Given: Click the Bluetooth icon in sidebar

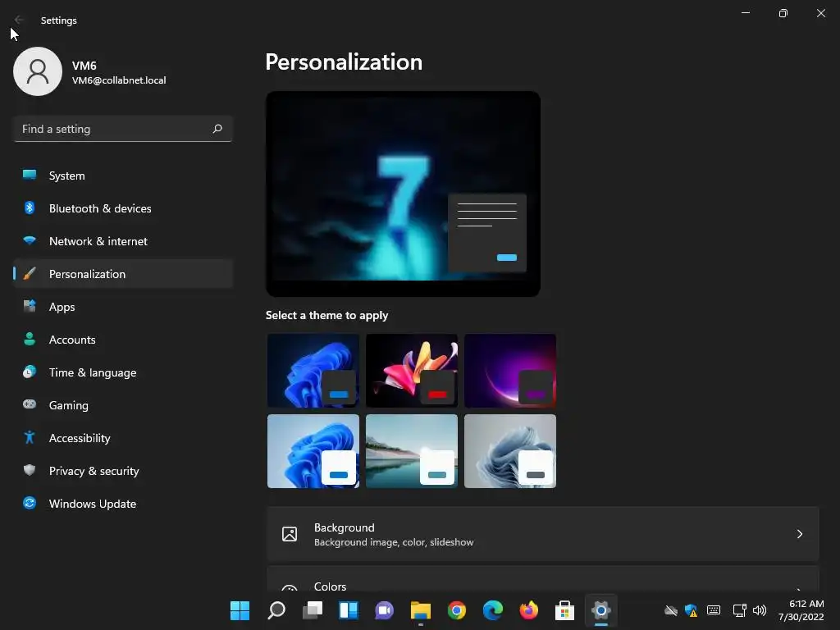Looking at the screenshot, I should 30,208.
